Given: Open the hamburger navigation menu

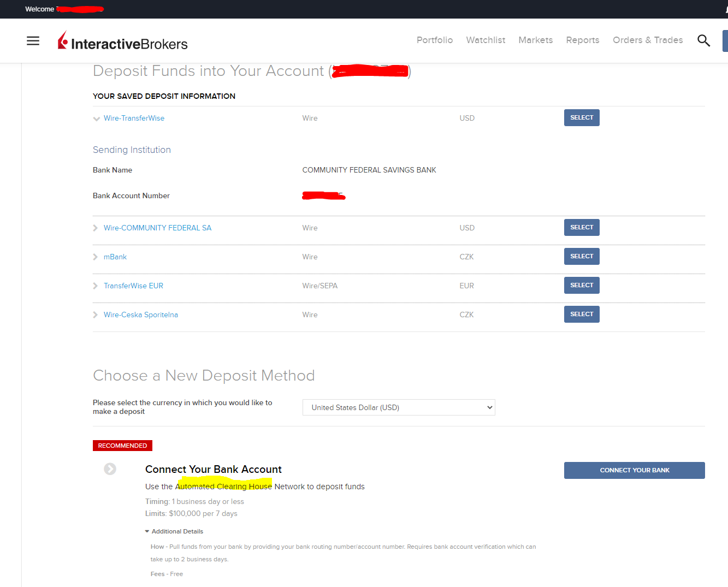Looking at the screenshot, I should [x=33, y=41].
